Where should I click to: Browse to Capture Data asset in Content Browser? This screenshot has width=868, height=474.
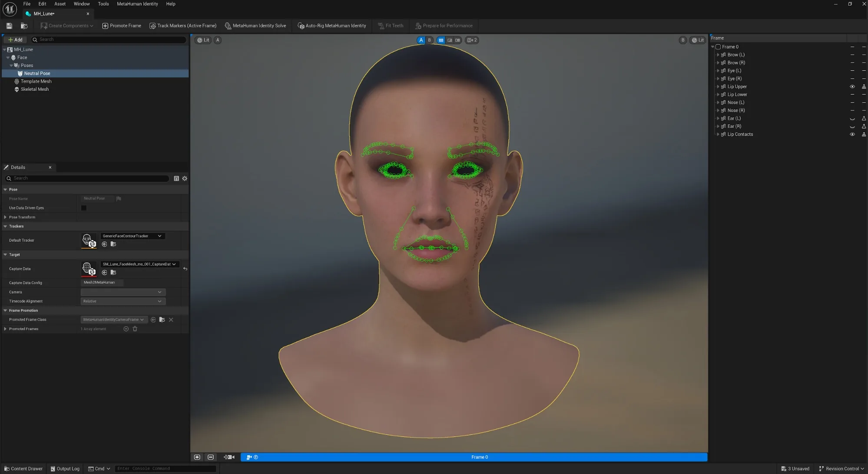[x=113, y=273]
